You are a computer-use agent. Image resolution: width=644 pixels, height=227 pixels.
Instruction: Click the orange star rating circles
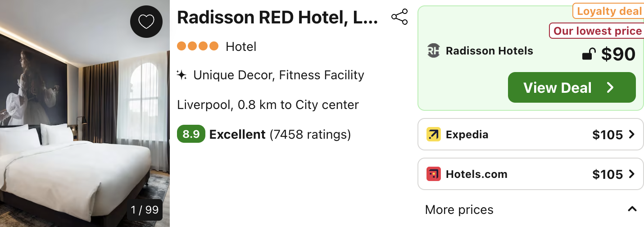pos(198,46)
